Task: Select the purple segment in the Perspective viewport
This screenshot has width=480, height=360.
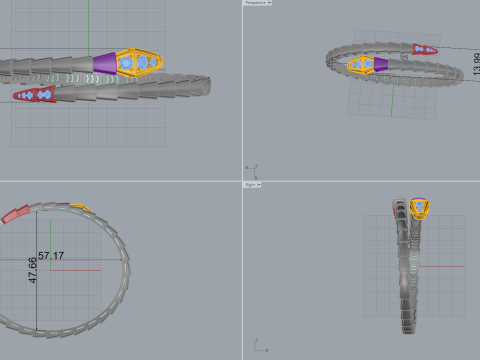Action: point(381,64)
